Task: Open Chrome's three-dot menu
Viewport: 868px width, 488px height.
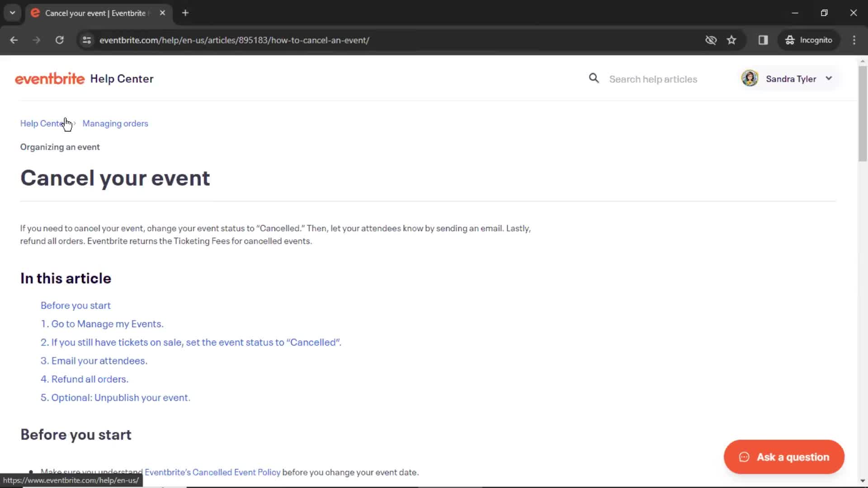Action: [x=854, y=40]
